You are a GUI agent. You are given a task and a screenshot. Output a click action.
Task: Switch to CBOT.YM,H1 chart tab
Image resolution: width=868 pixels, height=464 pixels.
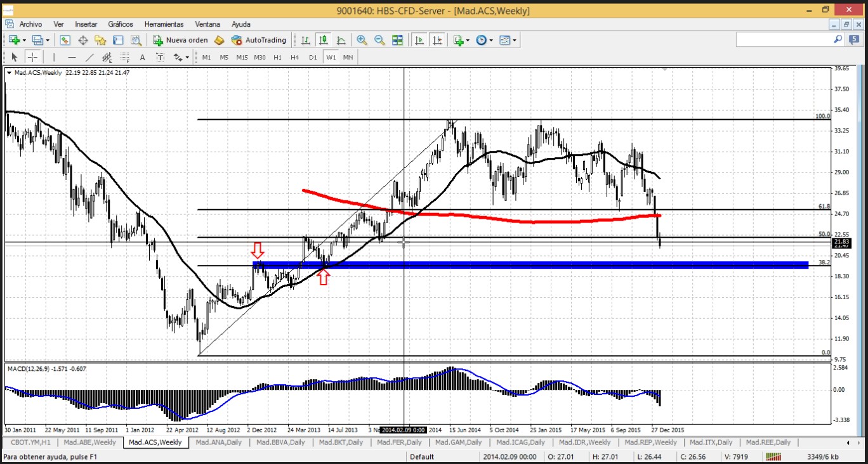30,442
